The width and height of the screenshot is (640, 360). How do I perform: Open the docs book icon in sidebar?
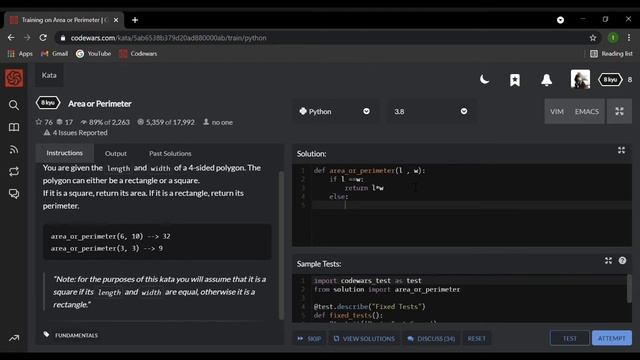tap(14, 127)
